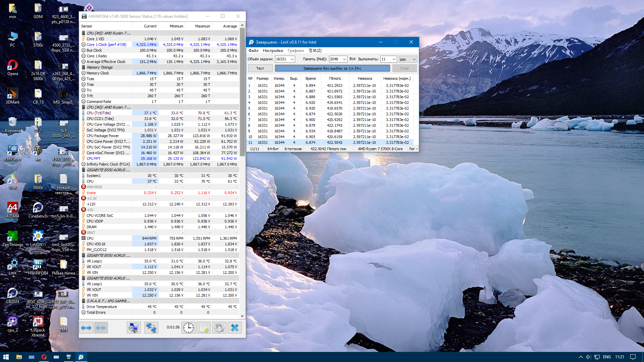The width and height of the screenshot is (644, 362).
Task: Start logging with sheet-plus icon
Action: 204,328
